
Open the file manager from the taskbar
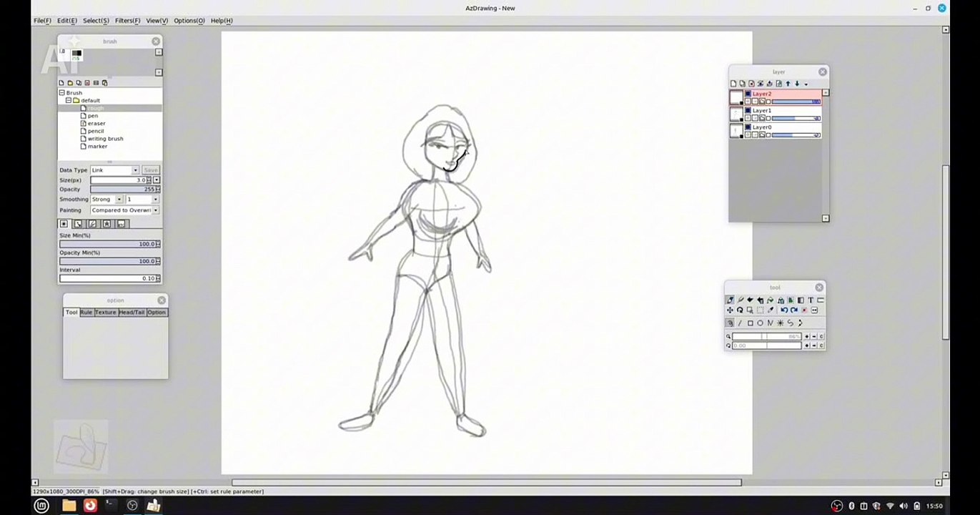point(69,506)
